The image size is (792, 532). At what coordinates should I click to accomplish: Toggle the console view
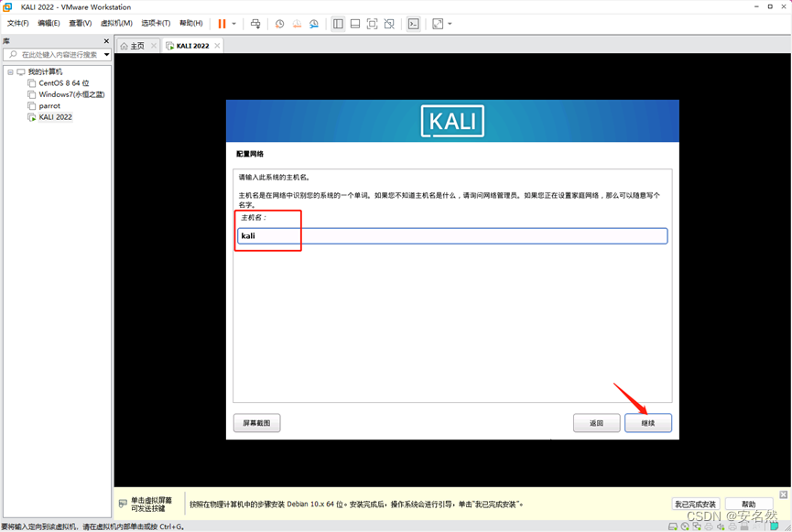click(x=414, y=24)
